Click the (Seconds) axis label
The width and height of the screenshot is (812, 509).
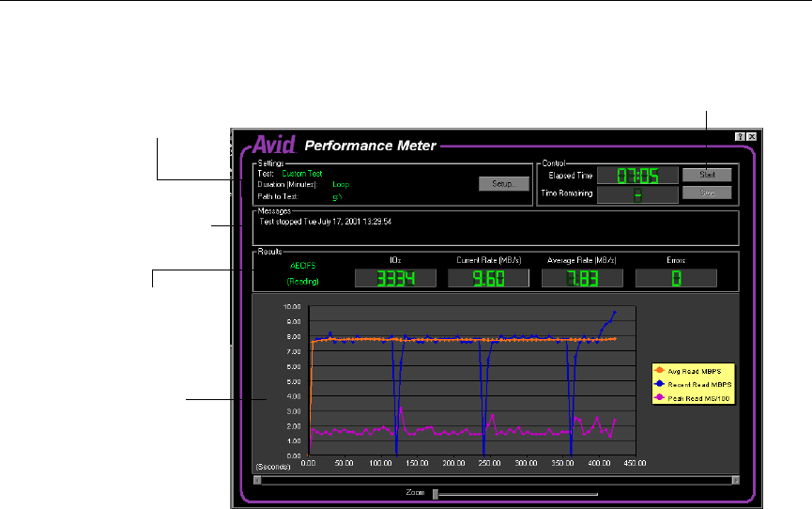(x=273, y=467)
